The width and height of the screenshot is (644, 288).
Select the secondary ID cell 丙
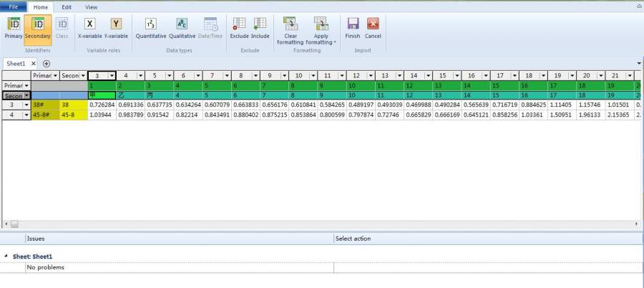point(160,95)
